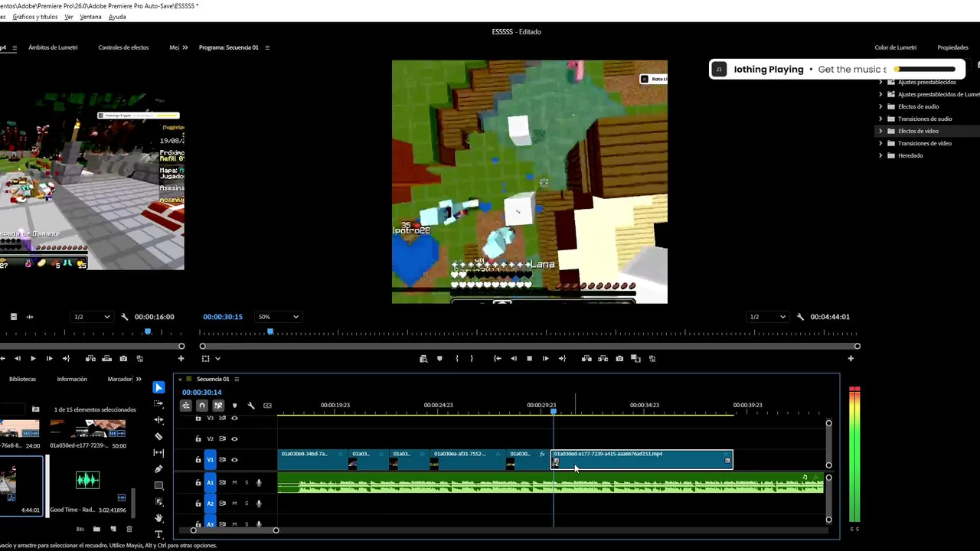Open Program monitor button editor plus

tap(851, 358)
